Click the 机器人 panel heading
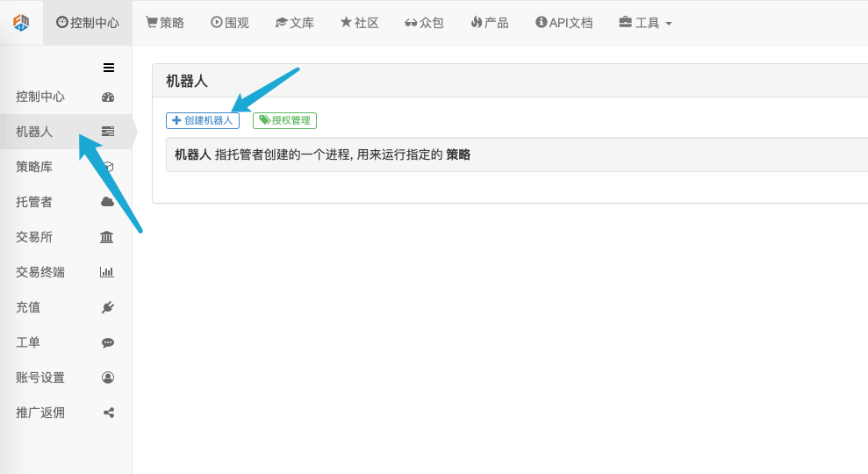 point(187,82)
